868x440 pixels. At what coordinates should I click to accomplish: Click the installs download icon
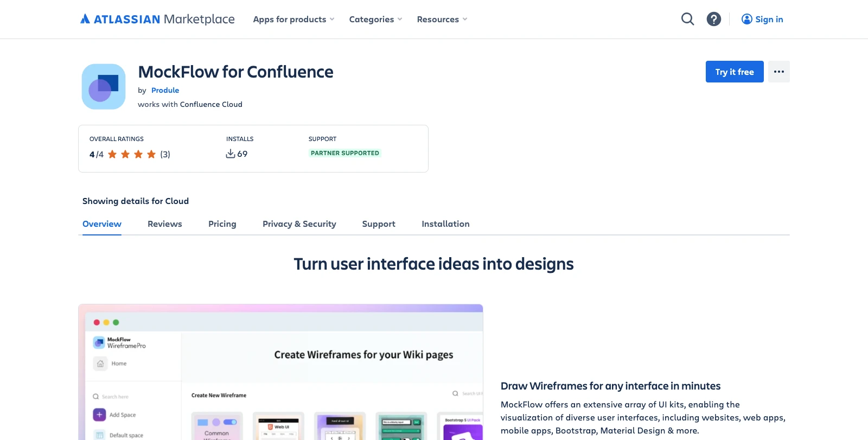231,154
